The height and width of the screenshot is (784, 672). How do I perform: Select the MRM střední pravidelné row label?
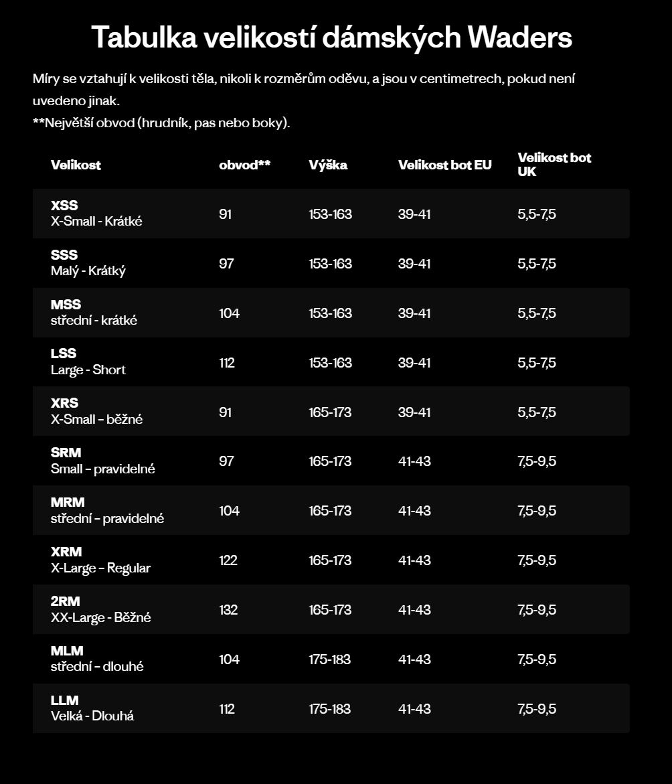(107, 511)
